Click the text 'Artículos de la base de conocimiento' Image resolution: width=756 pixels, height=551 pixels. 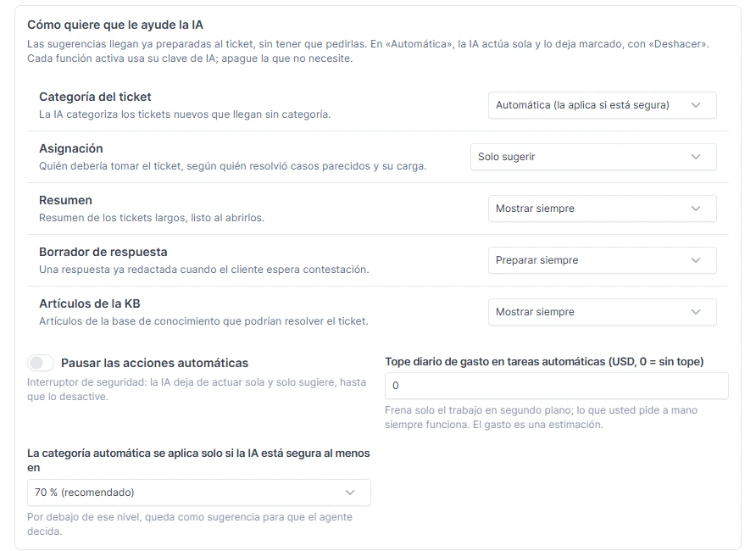pos(130,321)
